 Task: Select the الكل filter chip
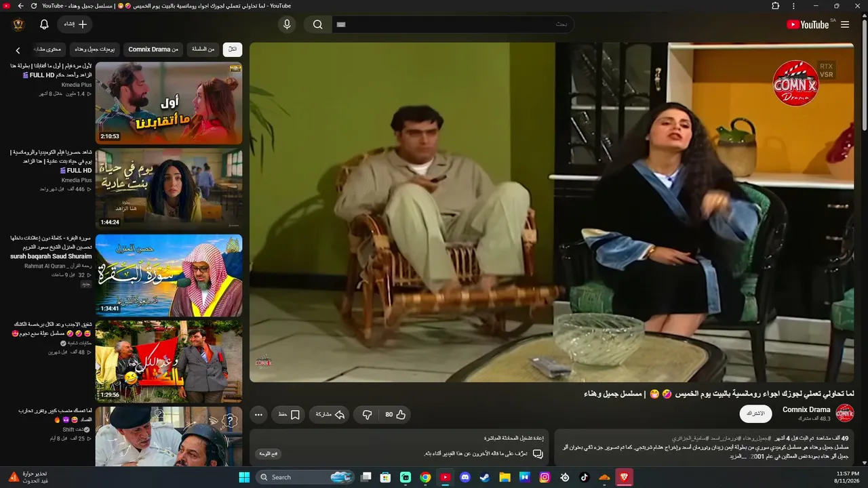[233, 49]
